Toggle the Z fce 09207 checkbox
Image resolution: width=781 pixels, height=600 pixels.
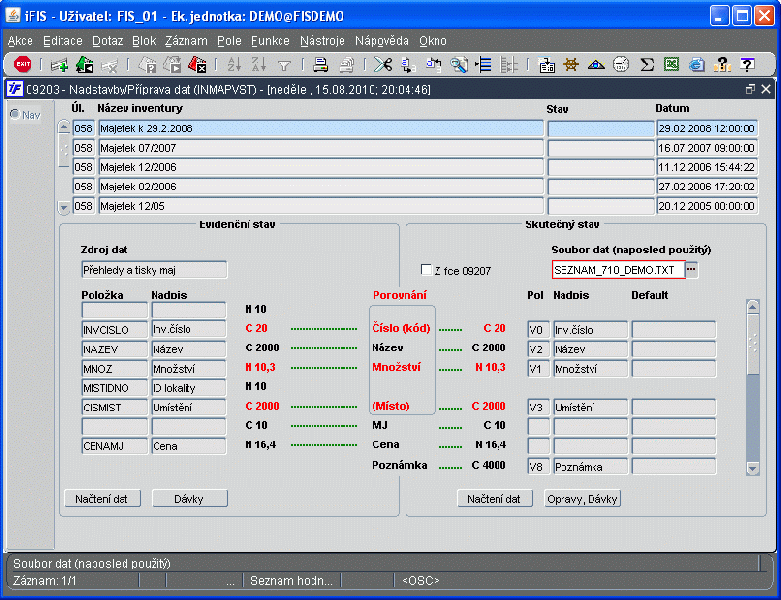pos(426,270)
